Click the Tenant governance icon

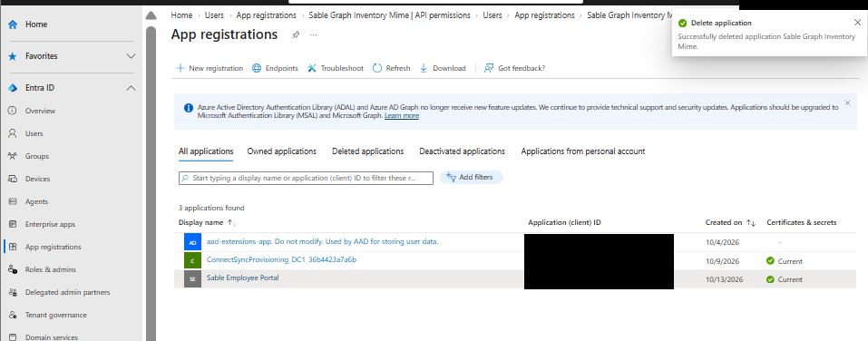[x=12, y=315]
